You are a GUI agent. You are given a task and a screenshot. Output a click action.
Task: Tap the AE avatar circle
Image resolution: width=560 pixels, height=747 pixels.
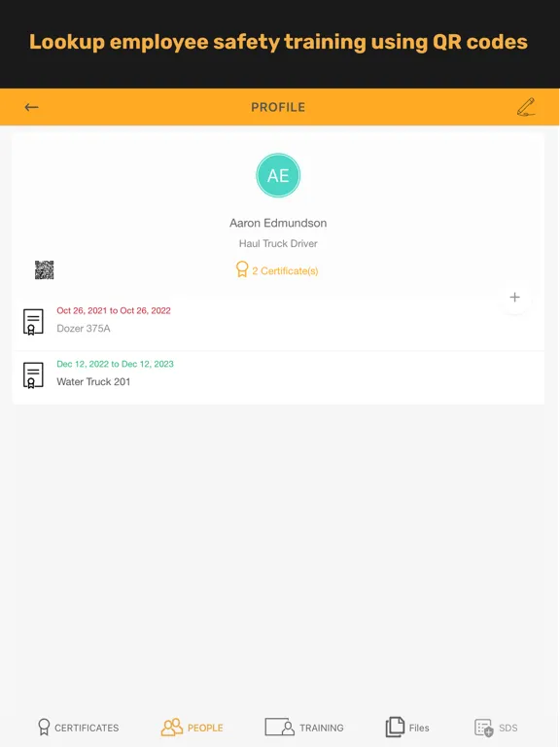click(278, 175)
